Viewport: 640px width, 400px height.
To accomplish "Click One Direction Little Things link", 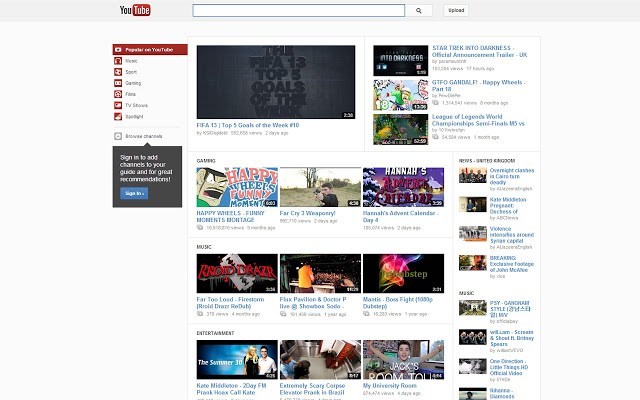I will click(x=509, y=367).
